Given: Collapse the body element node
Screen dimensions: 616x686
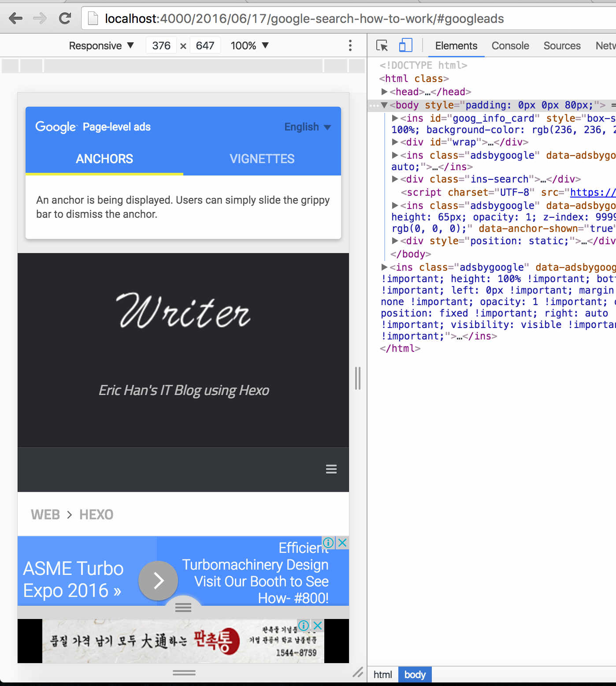Looking at the screenshot, I should point(384,105).
